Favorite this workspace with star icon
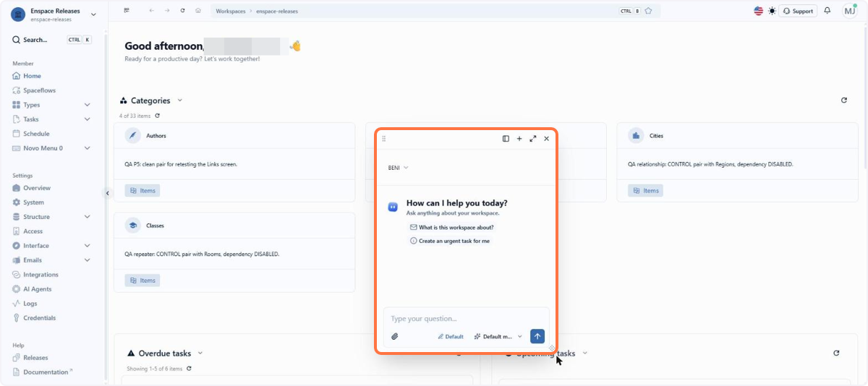Screen dimensions: 868x386 pyautogui.click(x=648, y=11)
